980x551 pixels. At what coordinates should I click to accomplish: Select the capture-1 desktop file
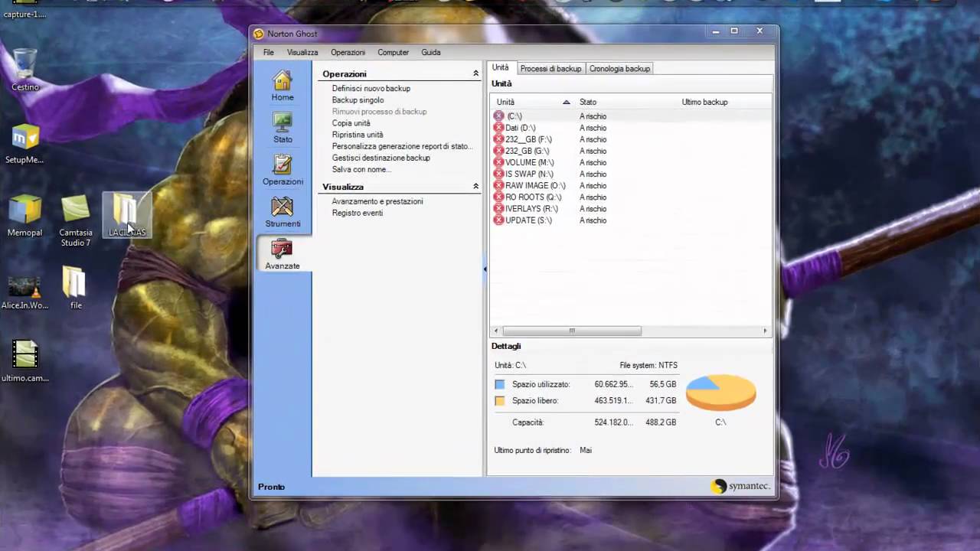pyautogui.click(x=24, y=11)
